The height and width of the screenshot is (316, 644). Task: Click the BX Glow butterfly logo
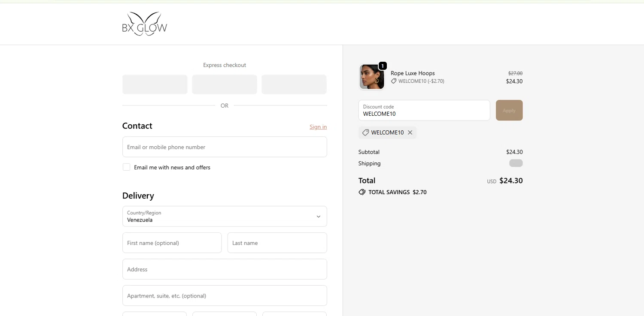144,24
